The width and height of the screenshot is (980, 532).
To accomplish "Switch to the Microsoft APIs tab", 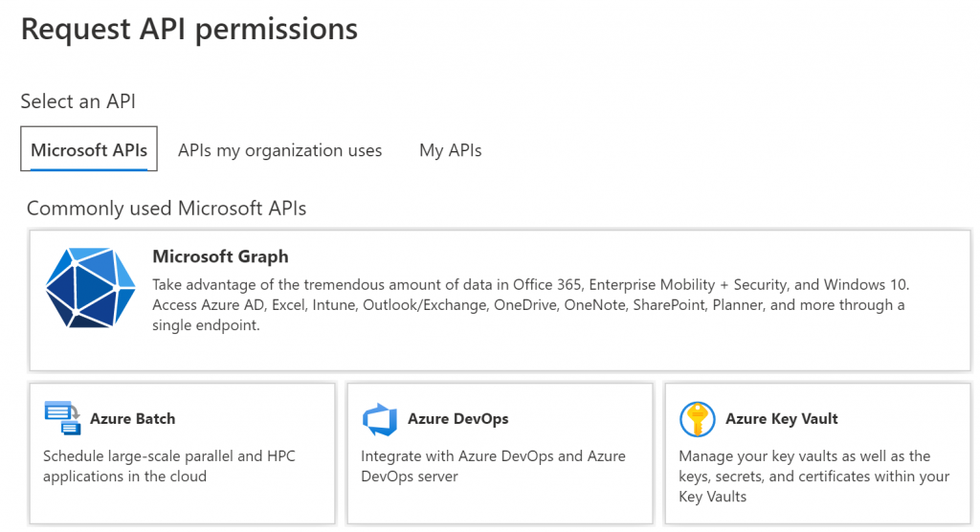I will pyautogui.click(x=89, y=150).
